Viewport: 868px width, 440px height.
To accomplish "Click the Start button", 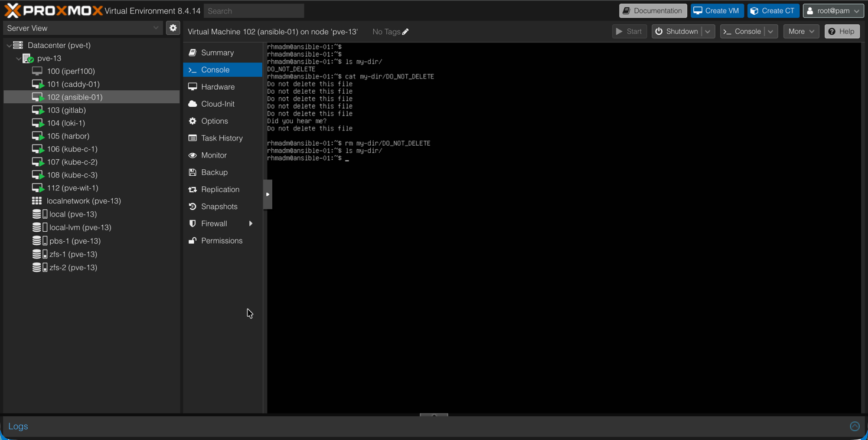I will pyautogui.click(x=629, y=31).
